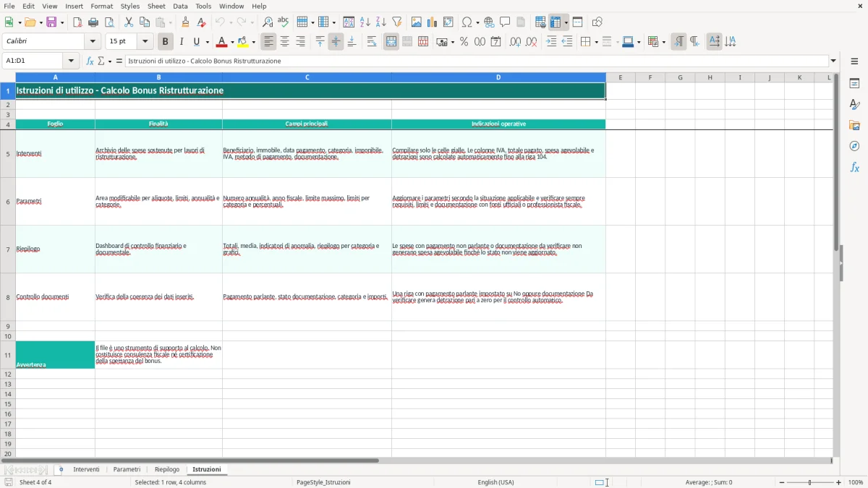This screenshot has height=488, width=868.
Task: Click the zoom slider in status bar
Action: pyautogui.click(x=810, y=482)
